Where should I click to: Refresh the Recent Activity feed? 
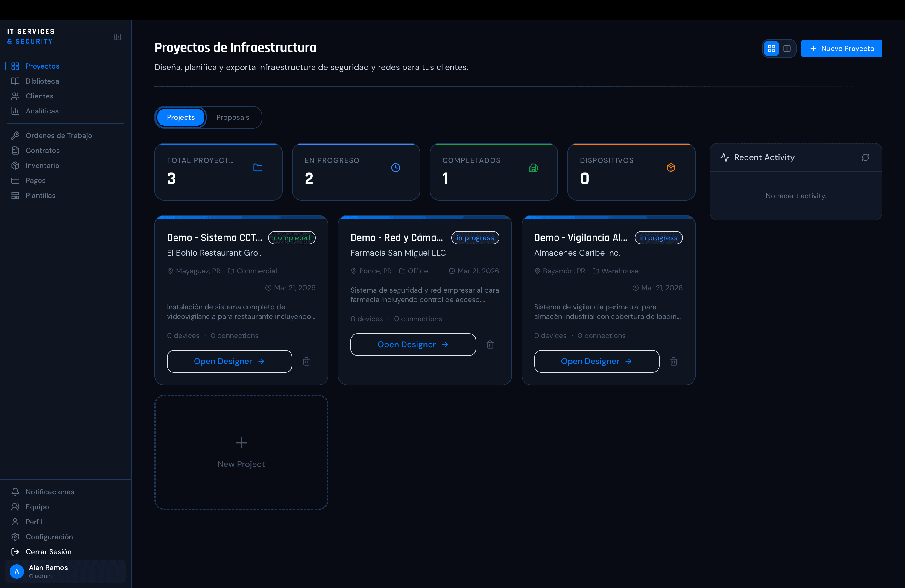[866, 157]
